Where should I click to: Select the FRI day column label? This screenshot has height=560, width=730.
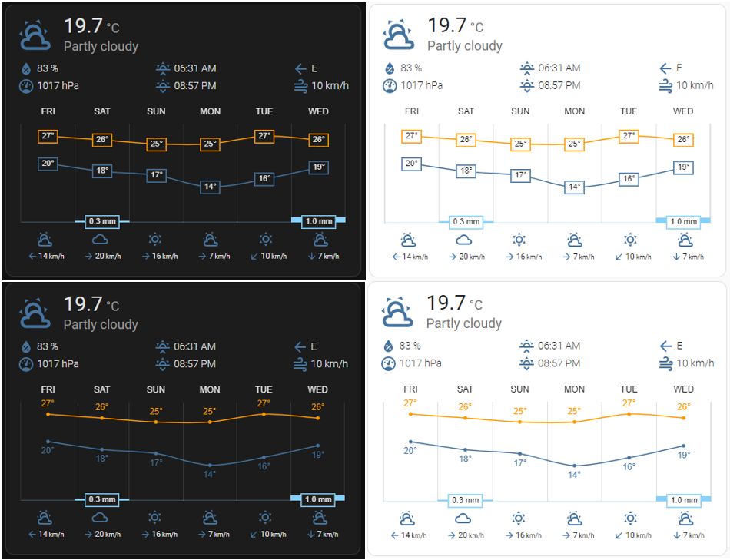click(x=48, y=111)
